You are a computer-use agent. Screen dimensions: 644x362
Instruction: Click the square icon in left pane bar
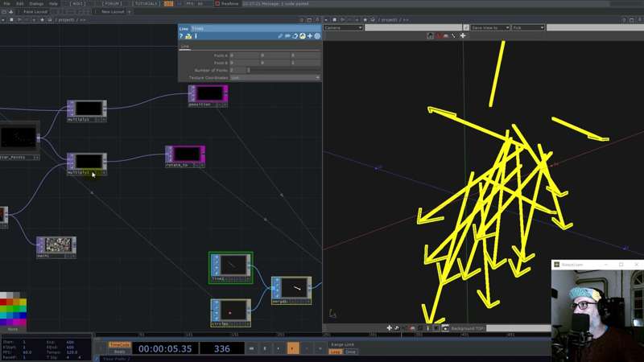point(11,19)
